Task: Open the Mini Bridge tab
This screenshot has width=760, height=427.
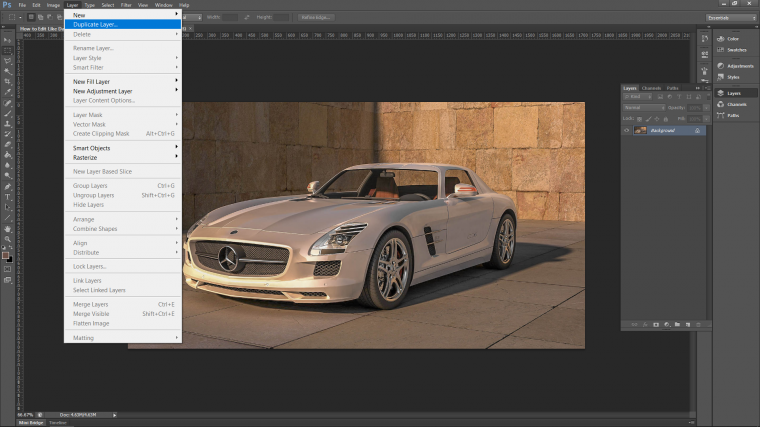Action: pyautogui.click(x=31, y=423)
